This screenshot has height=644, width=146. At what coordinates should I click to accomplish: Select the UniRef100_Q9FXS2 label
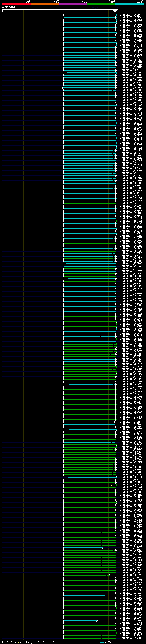coord(131,48)
